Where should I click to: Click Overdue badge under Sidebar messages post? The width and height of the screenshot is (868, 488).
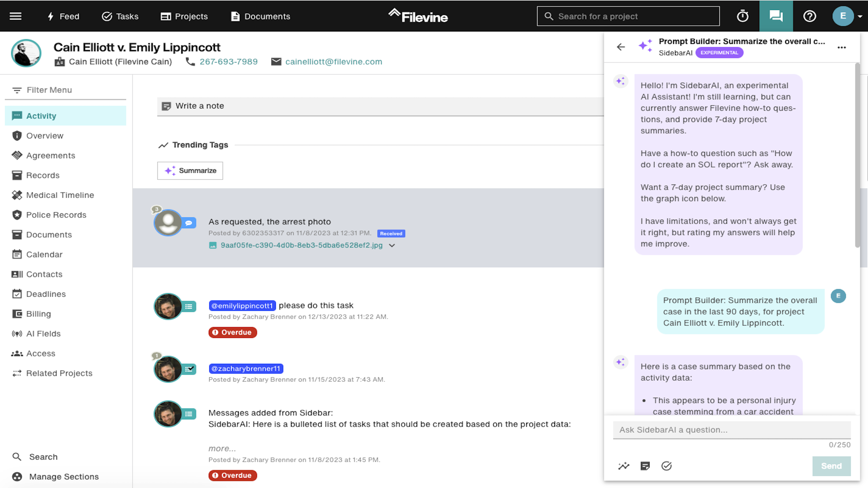233,475
